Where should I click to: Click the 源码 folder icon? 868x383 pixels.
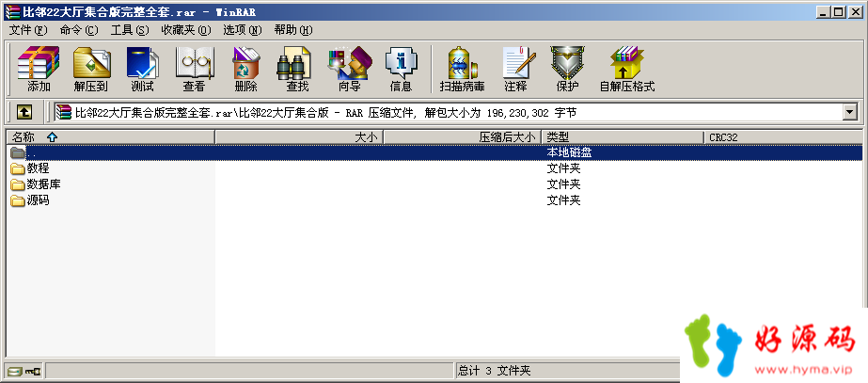pos(18,200)
